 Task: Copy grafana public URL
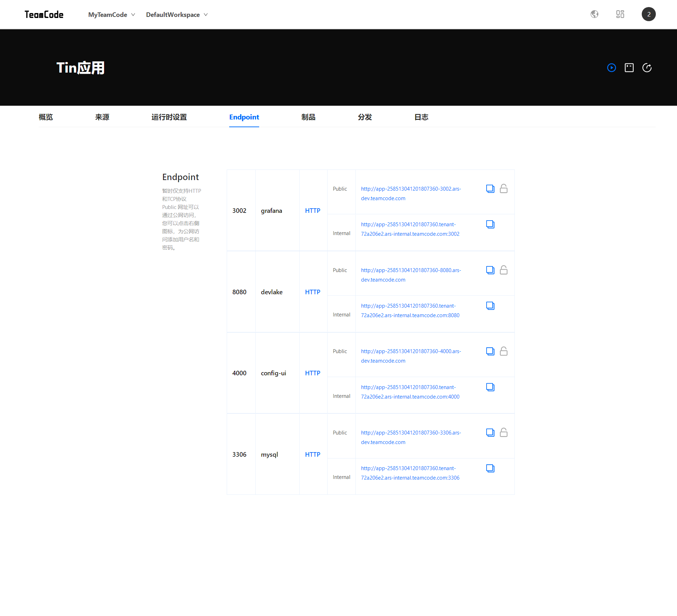[x=490, y=189]
